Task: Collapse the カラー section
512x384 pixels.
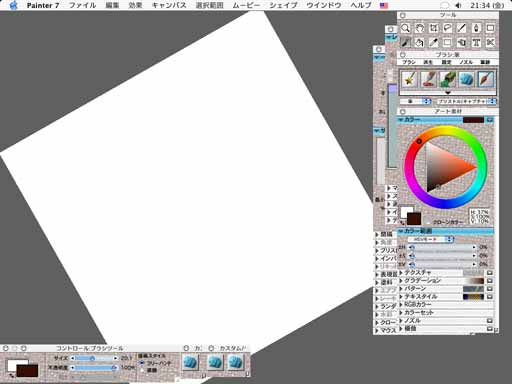Action: pos(401,120)
